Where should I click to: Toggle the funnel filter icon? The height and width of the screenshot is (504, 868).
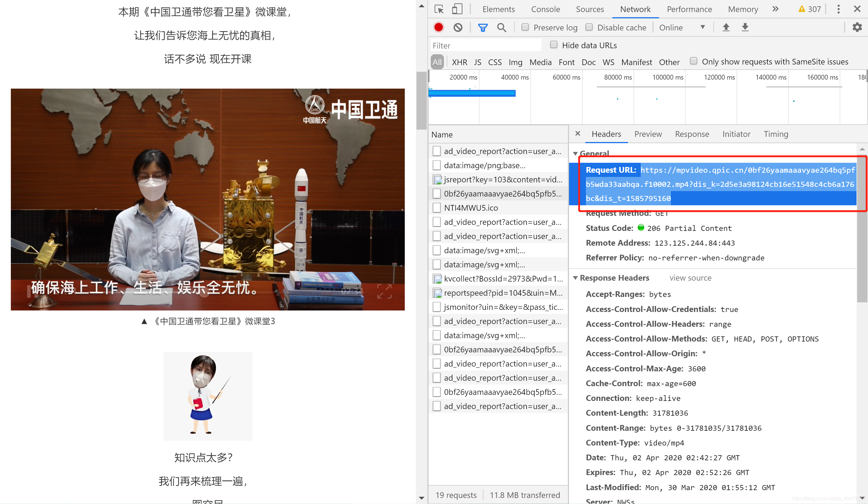pyautogui.click(x=483, y=27)
